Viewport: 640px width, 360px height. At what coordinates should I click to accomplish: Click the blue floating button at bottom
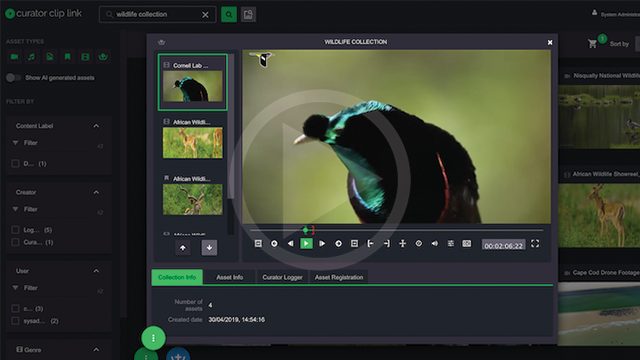[x=178, y=354]
